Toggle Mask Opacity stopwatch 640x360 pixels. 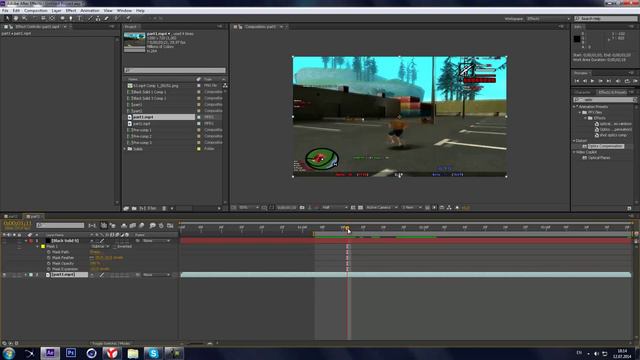[x=49, y=264]
